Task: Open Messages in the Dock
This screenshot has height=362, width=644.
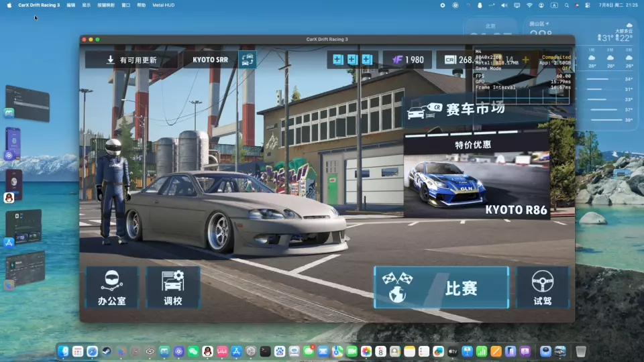Action: point(309,351)
